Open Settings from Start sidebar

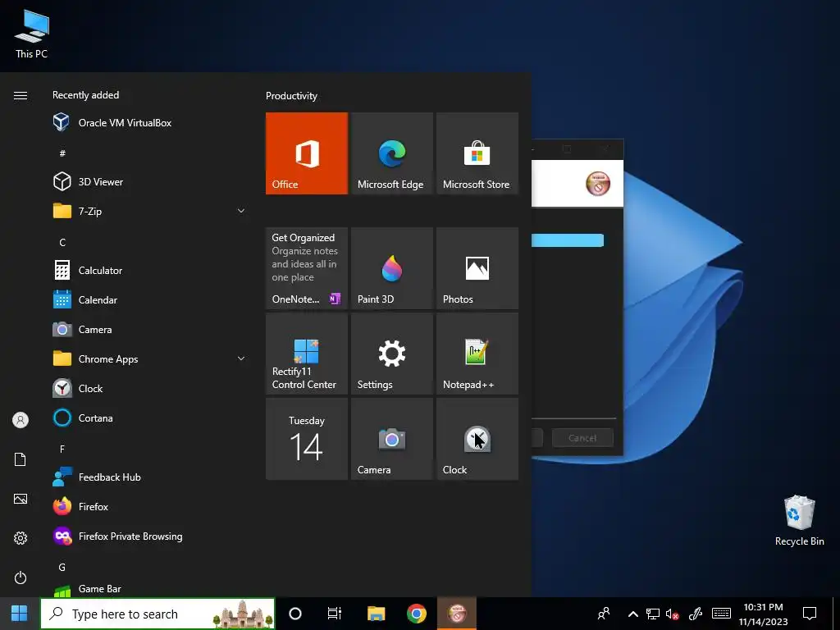click(x=21, y=538)
